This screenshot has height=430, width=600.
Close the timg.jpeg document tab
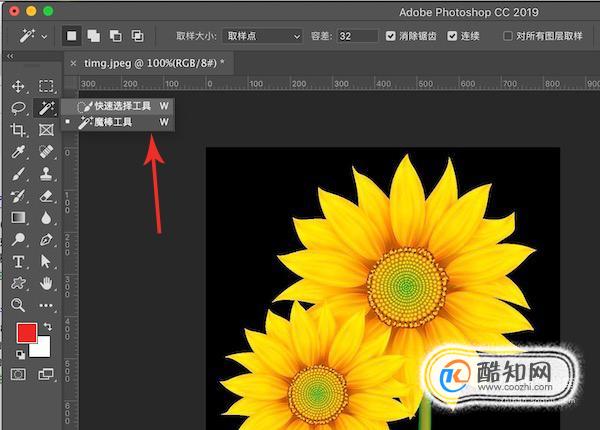(x=73, y=63)
